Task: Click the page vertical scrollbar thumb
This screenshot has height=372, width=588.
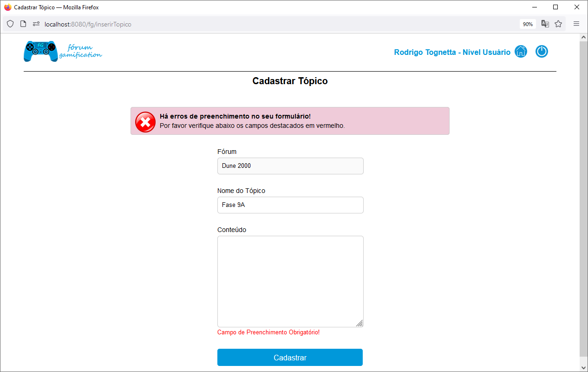Action: coord(584,199)
